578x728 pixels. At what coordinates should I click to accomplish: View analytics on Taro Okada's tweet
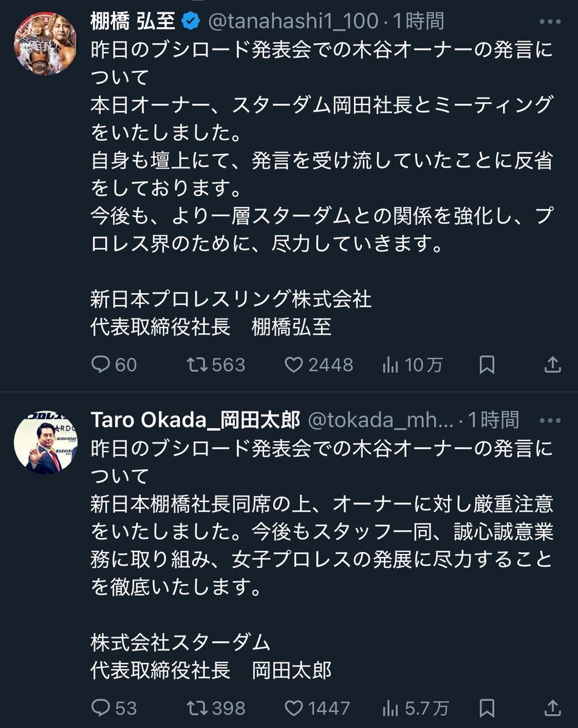coord(390,707)
